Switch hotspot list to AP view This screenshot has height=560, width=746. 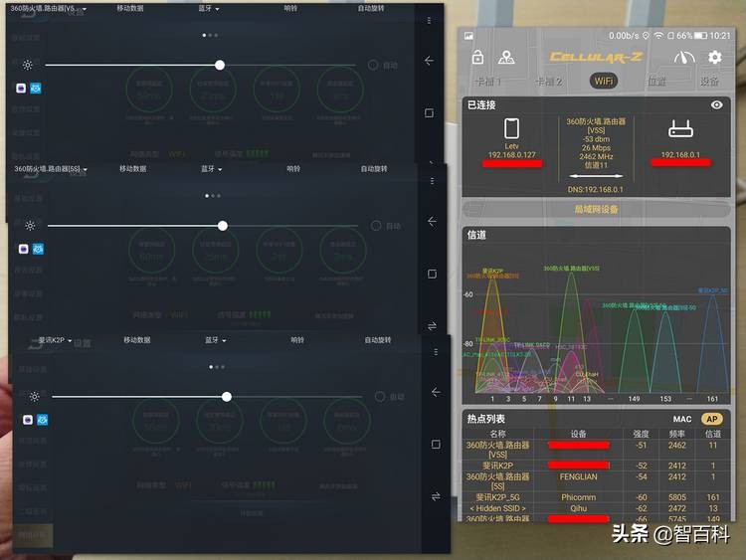712,419
